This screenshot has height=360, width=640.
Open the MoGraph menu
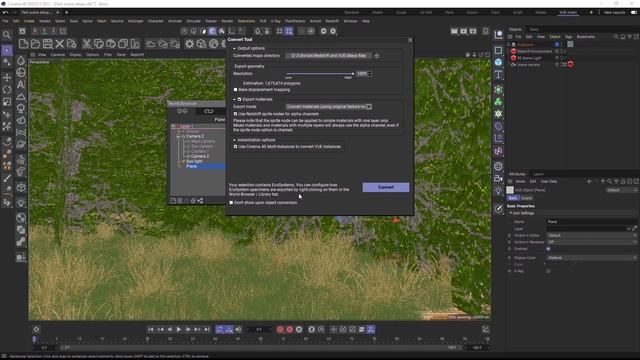pyautogui.click(x=136, y=21)
